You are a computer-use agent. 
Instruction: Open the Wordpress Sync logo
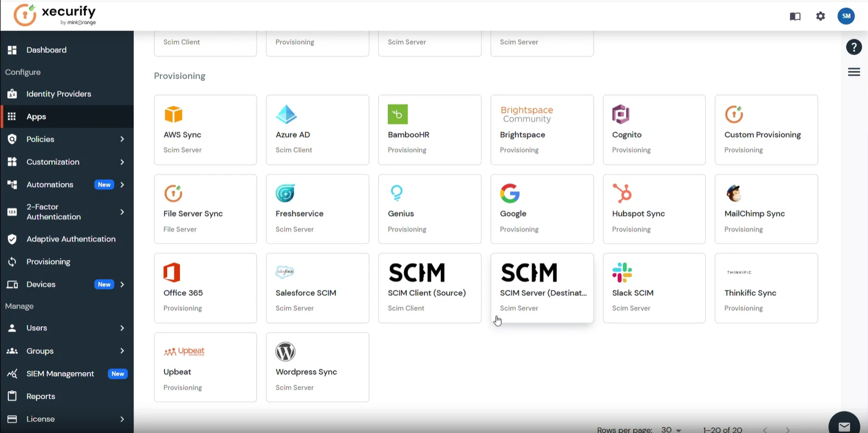click(x=285, y=352)
